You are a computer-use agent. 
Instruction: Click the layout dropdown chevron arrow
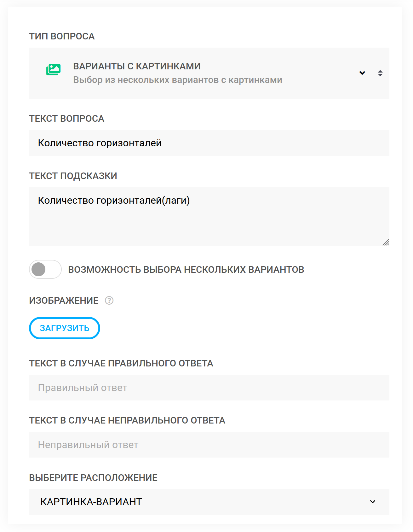pos(373,502)
